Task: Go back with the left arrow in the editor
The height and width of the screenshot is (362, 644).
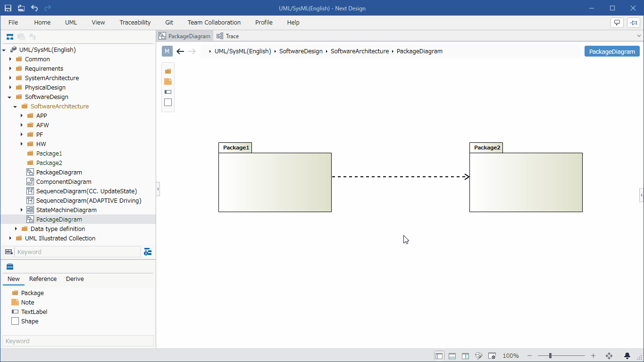Action: point(180,51)
